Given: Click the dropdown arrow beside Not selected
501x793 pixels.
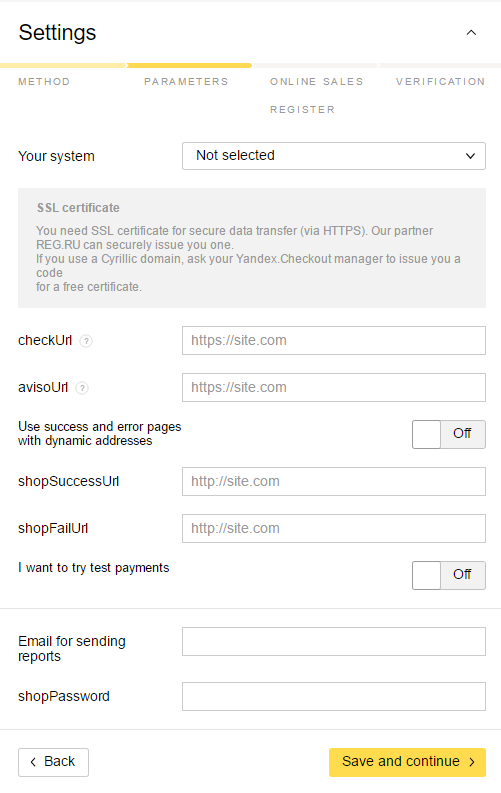Looking at the screenshot, I should (x=470, y=156).
